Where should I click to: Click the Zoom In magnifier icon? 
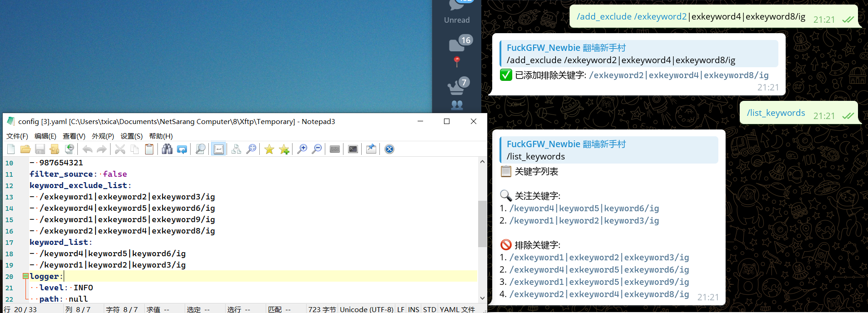point(302,149)
